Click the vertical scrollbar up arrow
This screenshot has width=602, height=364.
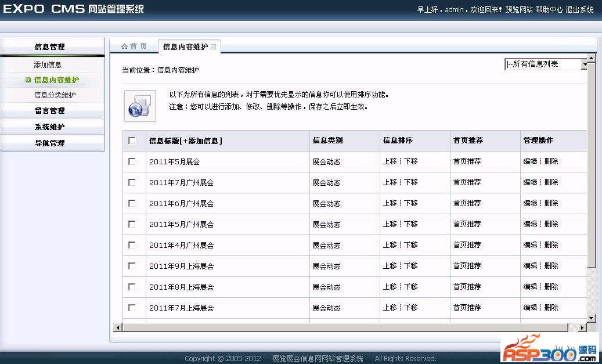click(591, 59)
